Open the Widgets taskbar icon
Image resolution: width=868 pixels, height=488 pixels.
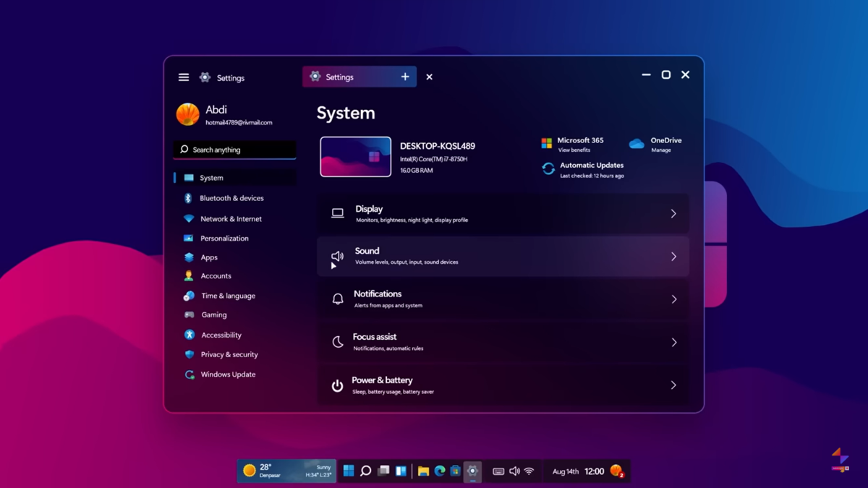click(401, 471)
